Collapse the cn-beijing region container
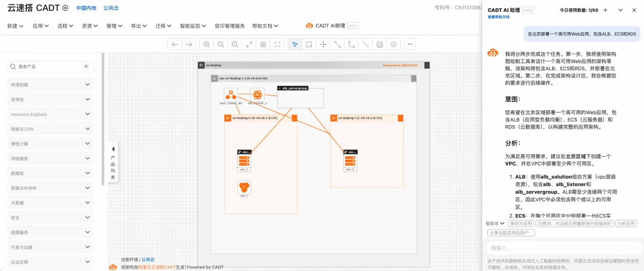The height and width of the screenshot is (271, 644). point(427,65)
